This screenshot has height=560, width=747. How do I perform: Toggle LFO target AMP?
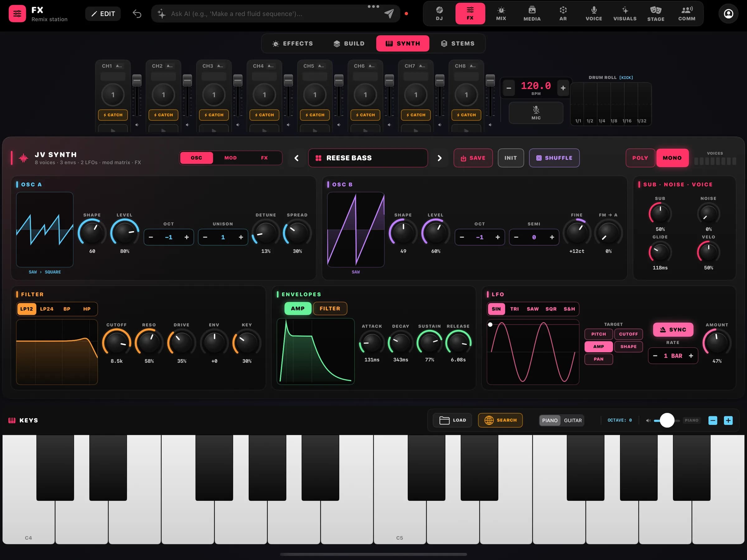(x=599, y=347)
